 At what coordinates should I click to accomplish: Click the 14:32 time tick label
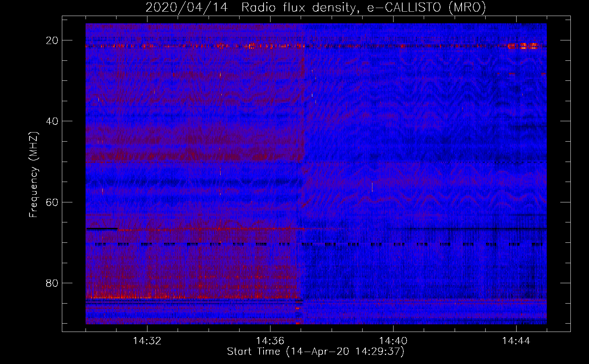[147, 341]
